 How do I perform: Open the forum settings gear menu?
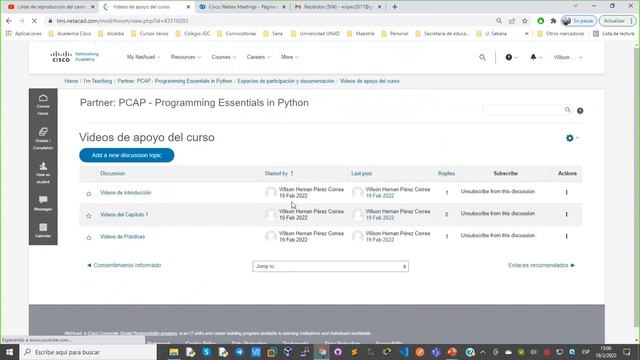pos(570,138)
